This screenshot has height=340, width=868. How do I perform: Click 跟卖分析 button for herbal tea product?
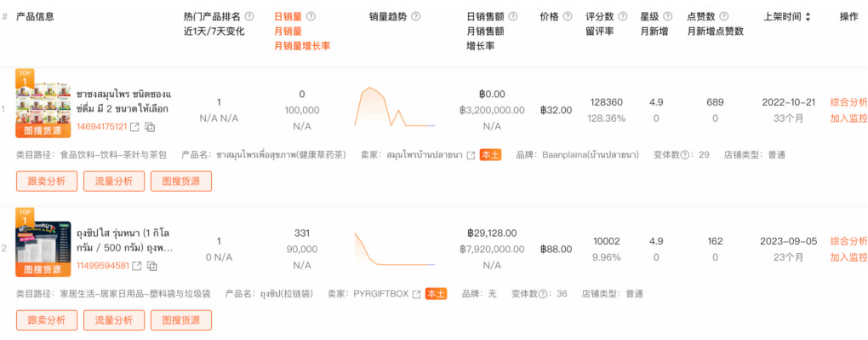pyautogui.click(x=47, y=182)
